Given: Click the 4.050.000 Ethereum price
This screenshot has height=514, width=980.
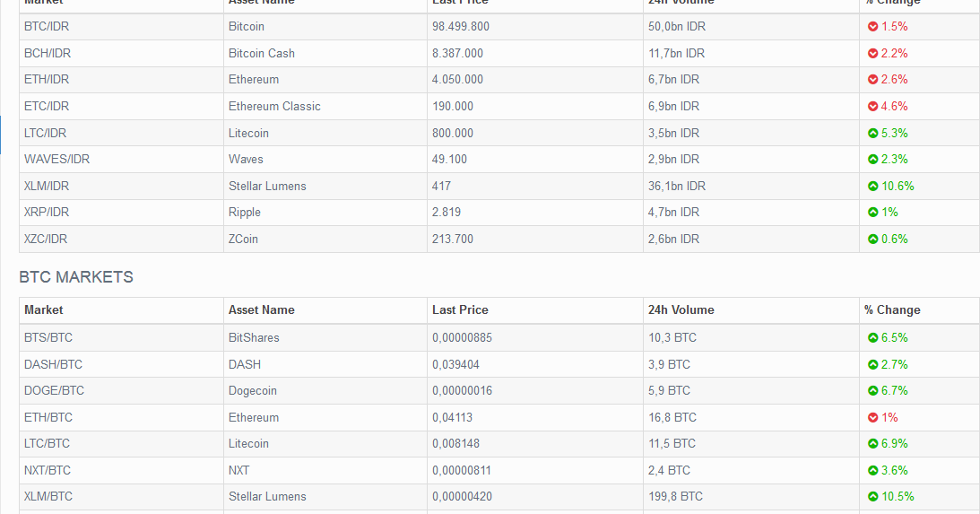Looking at the screenshot, I should [457, 80].
